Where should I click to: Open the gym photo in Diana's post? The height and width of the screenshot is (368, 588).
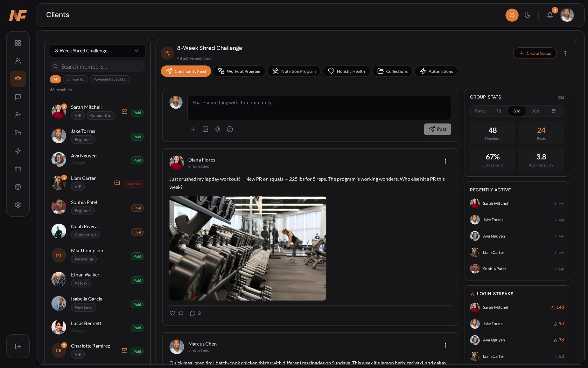(248, 248)
